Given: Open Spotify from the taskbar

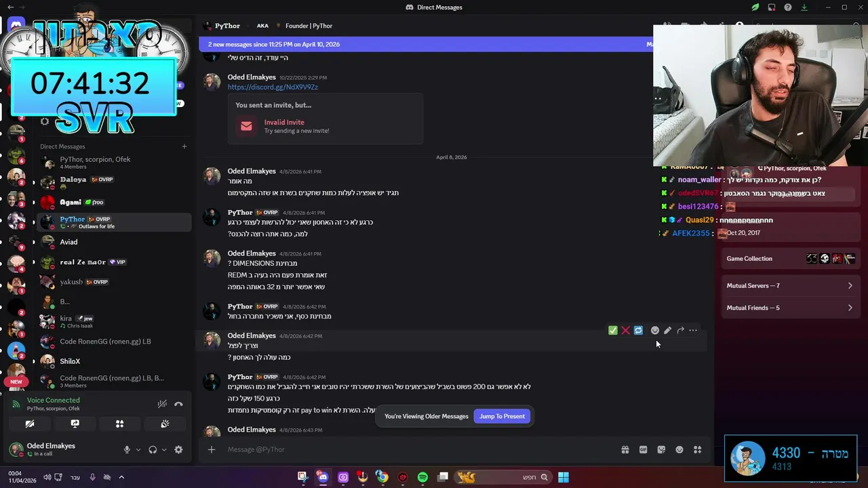Looking at the screenshot, I should point(422,477).
